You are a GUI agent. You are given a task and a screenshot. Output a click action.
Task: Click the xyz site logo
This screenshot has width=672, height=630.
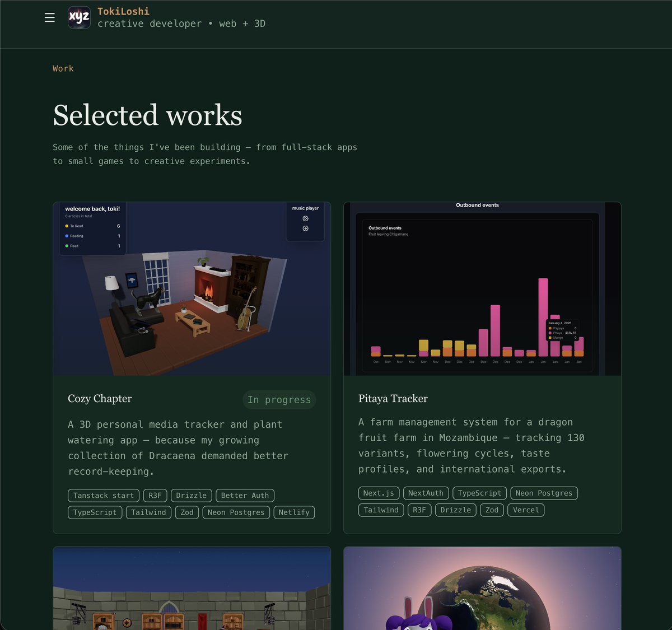pos(79,17)
